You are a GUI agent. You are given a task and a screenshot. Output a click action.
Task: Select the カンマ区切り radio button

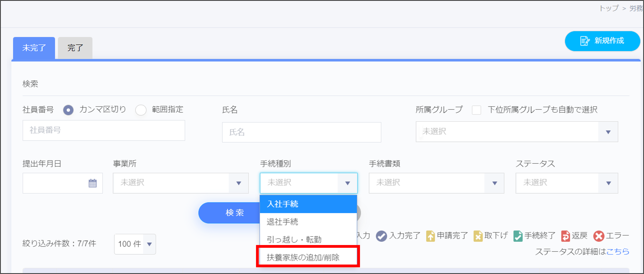tap(68, 110)
